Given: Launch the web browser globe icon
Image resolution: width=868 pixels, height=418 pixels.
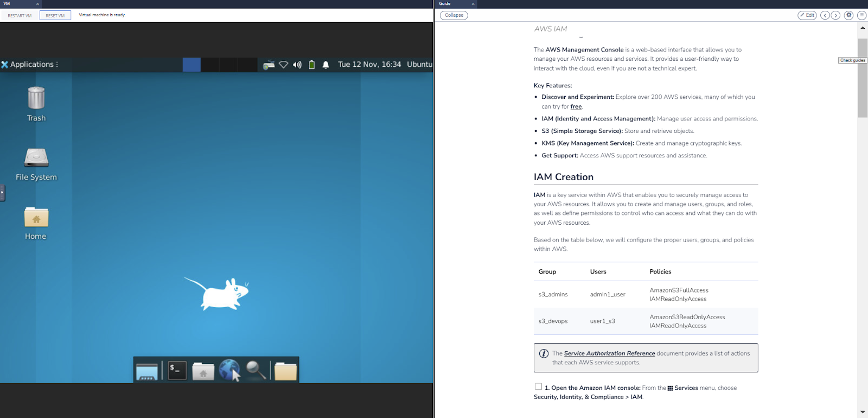Looking at the screenshot, I should tap(229, 370).
